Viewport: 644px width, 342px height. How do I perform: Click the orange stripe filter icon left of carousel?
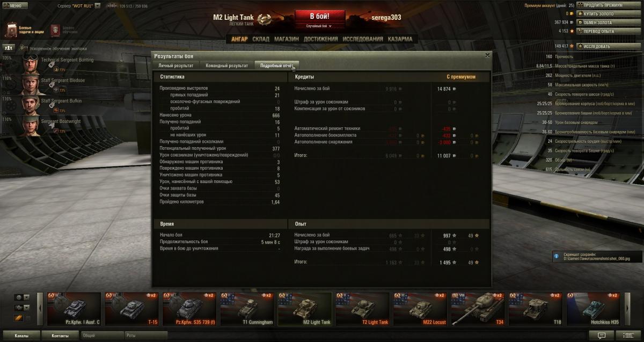pos(18,318)
